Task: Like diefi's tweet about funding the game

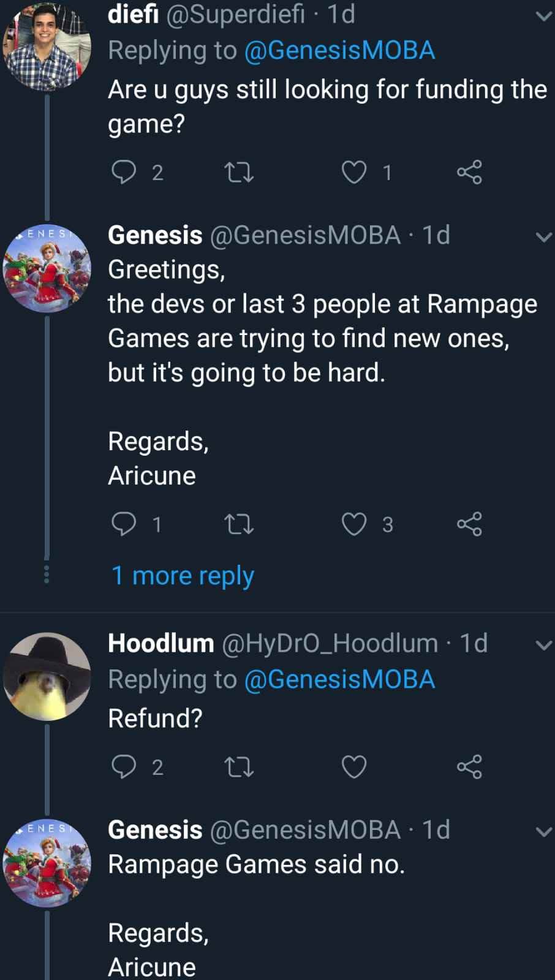Action: [x=354, y=172]
